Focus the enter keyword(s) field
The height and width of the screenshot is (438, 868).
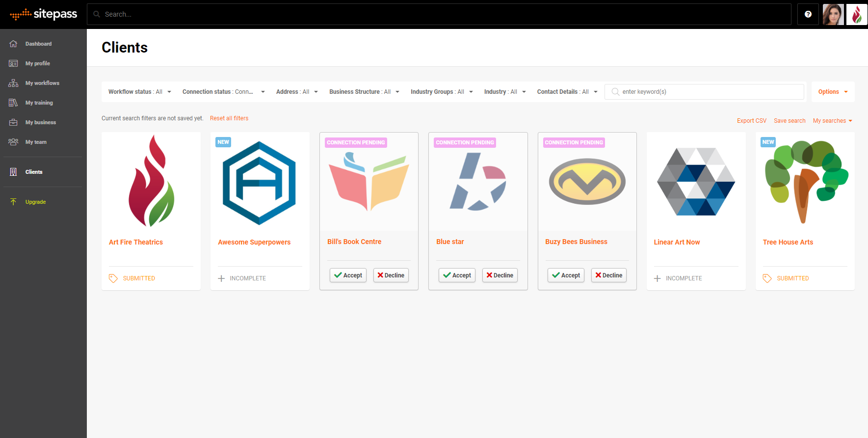tap(705, 92)
